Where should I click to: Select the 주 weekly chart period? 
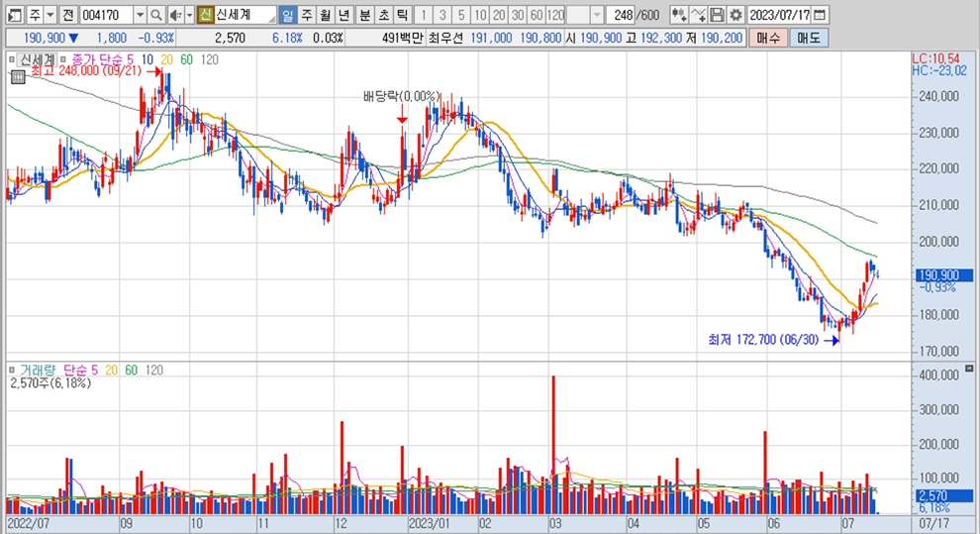(307, 15)
